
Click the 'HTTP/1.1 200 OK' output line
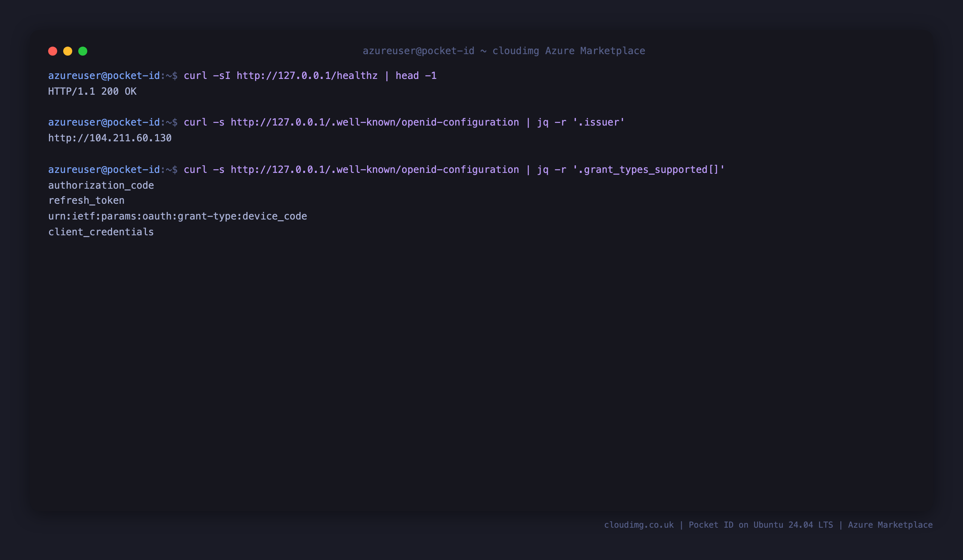[x=92, y=91]
